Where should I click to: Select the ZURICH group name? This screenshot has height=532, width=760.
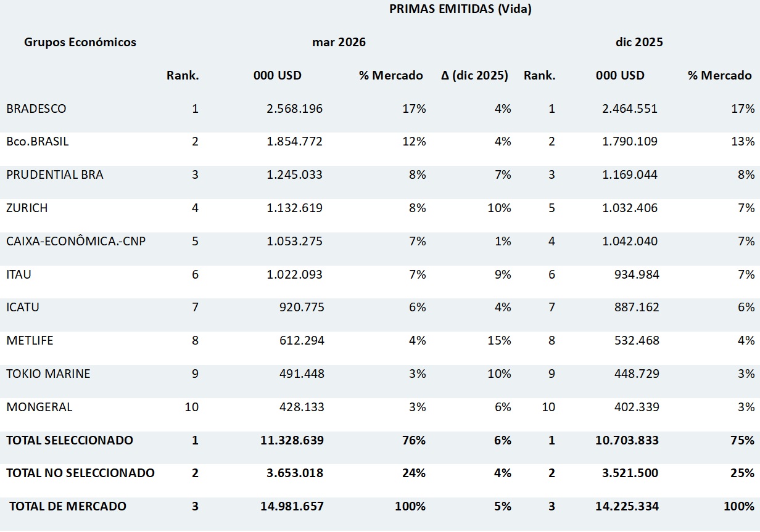click(27, 208)
